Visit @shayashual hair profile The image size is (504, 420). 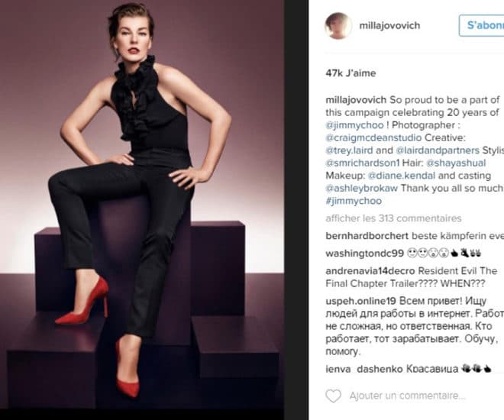(456, 163)
